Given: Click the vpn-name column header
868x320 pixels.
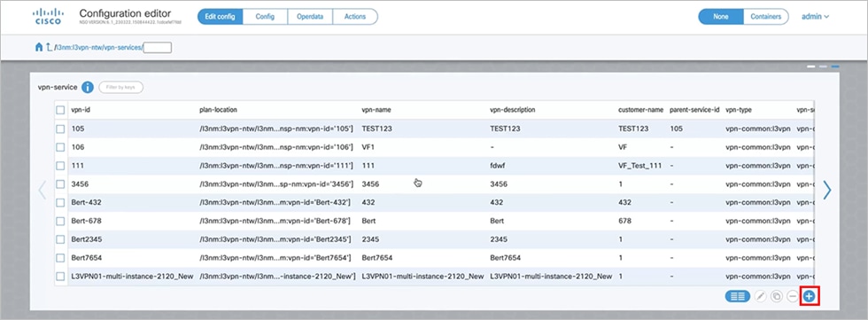Looking at the screenshot, I should pos(376,110).
